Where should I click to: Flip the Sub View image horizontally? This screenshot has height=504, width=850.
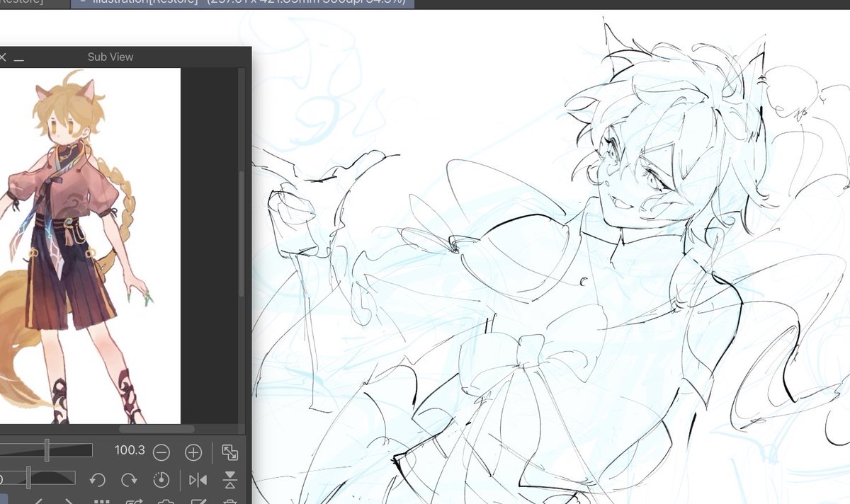point(198,480)
